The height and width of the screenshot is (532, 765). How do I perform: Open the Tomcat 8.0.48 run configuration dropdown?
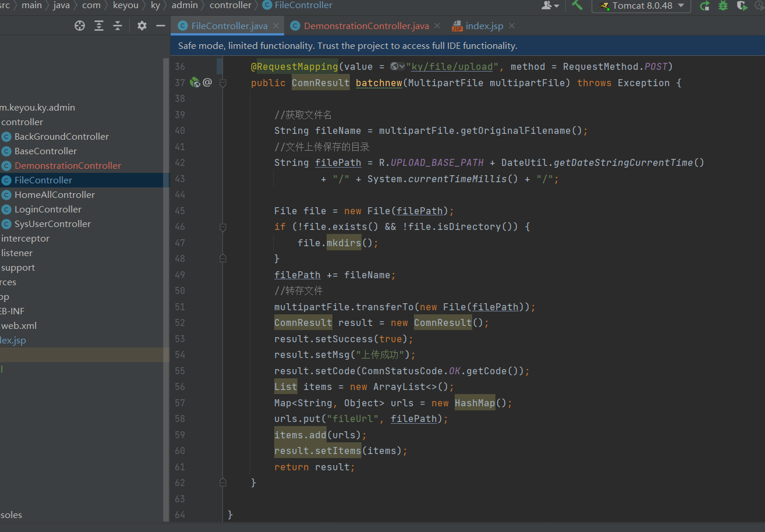click(x=642, y=6)
